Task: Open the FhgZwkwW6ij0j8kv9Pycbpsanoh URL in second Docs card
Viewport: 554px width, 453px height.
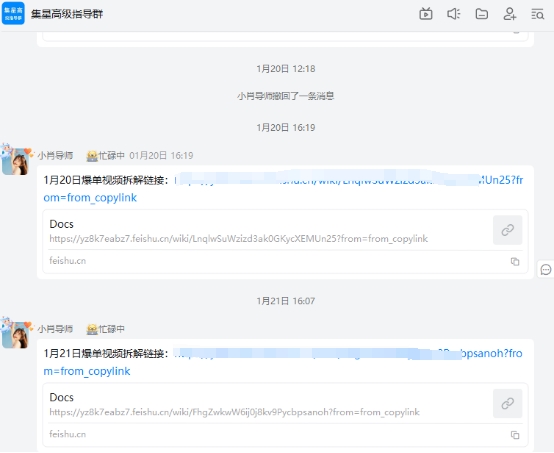Action: 234,412
